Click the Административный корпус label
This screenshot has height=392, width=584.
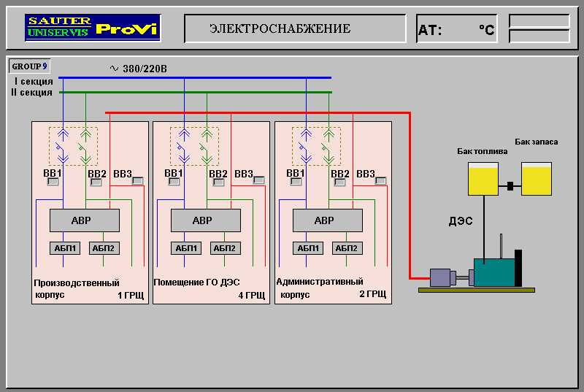coord(320,288)
